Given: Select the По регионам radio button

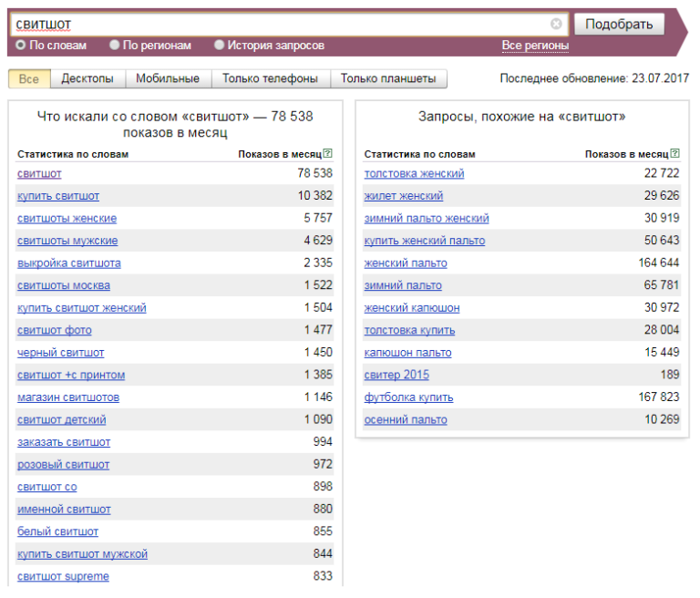Looking at the screenshot, I should click(115, 45).
